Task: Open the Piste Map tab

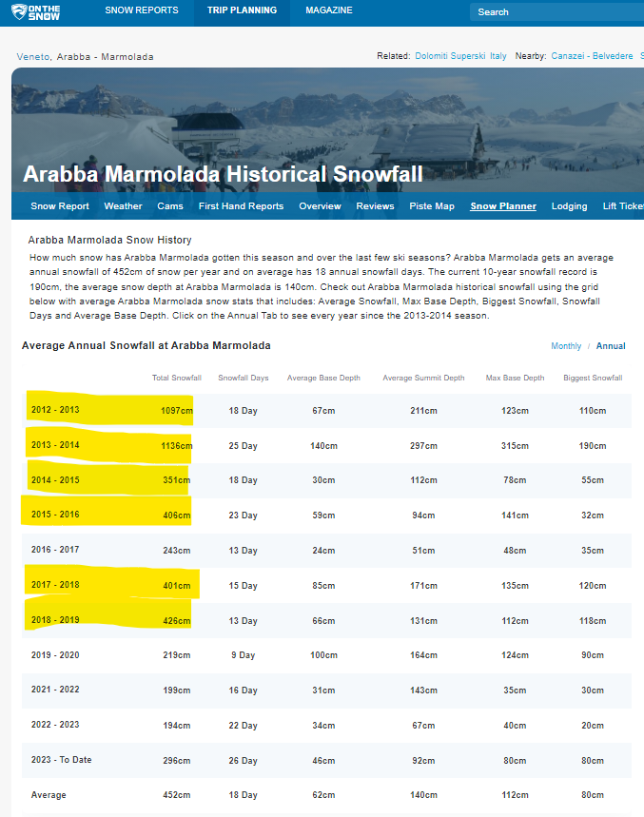Action: [432, 205]
